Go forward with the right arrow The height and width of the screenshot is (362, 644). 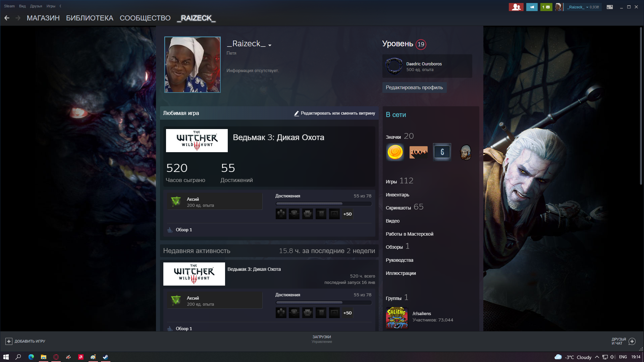click(x=18, y=18)
